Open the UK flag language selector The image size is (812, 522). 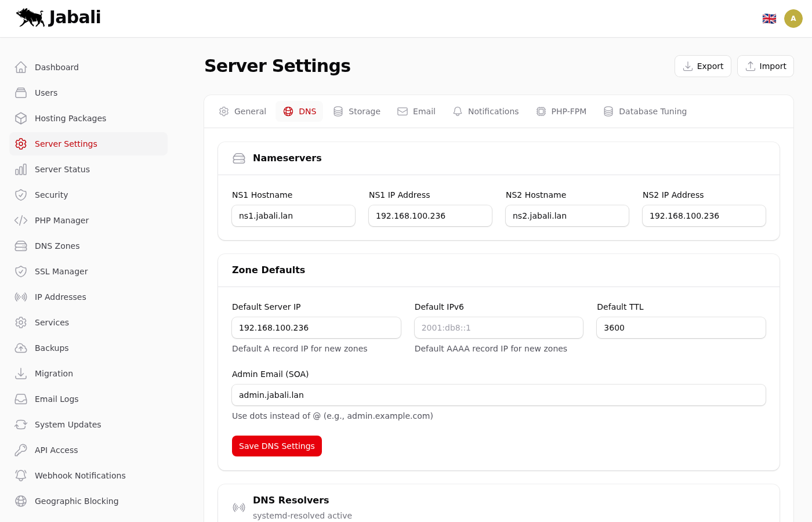tap(769, 19)
